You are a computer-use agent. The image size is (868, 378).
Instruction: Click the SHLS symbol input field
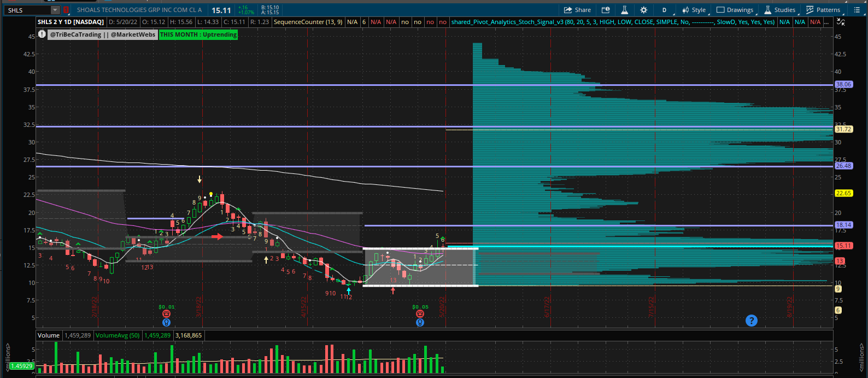point(27,10)
